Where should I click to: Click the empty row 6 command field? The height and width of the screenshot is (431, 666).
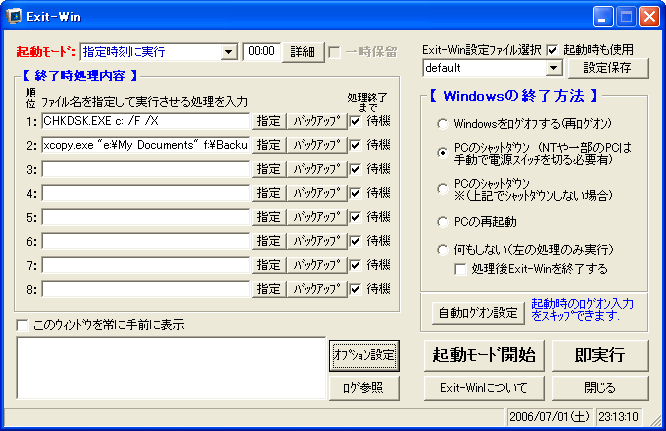point(146,241)
